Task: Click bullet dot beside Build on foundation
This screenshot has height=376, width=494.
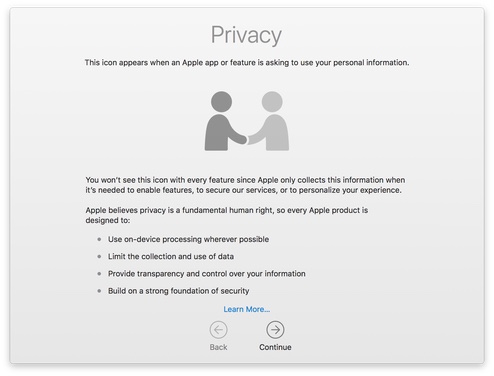Action: click(x=99, y=291)
